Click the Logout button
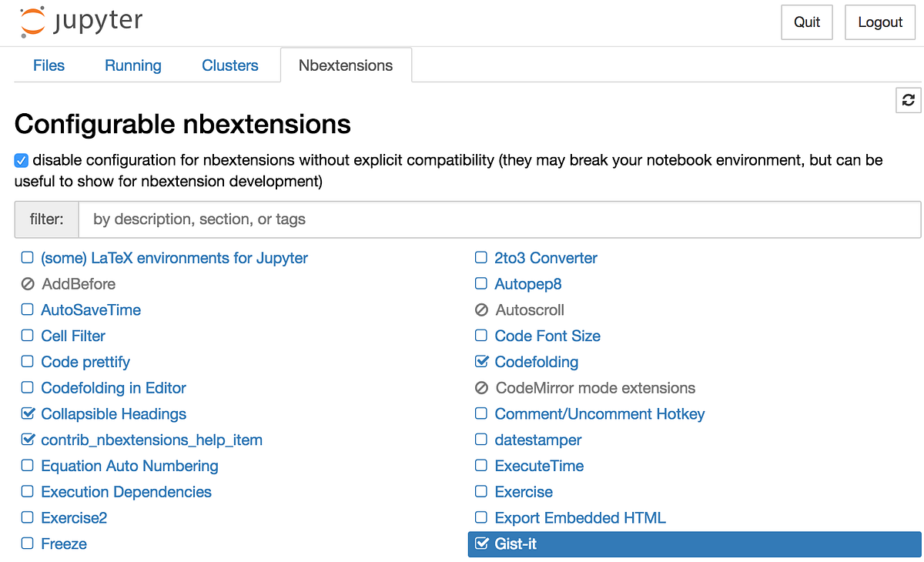Viewport: 924px width, 562px height. 879,22
